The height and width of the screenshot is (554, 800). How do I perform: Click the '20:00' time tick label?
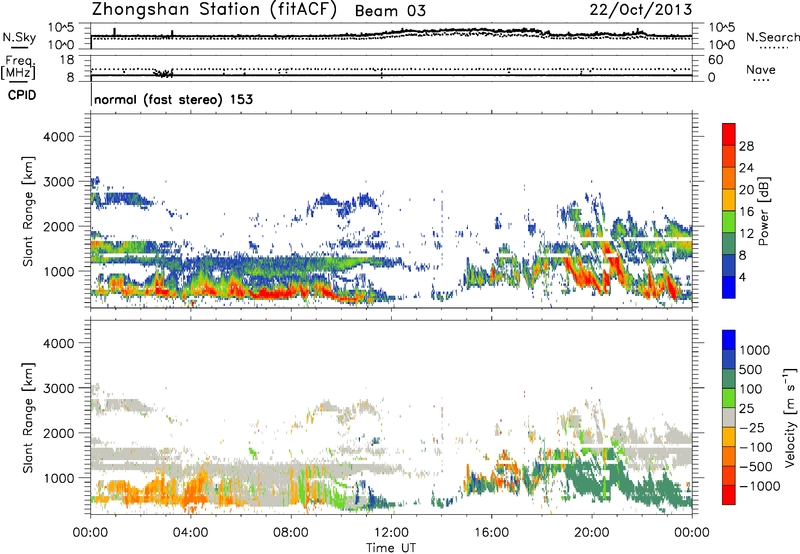pyautogui.click(x=592, y=533)
